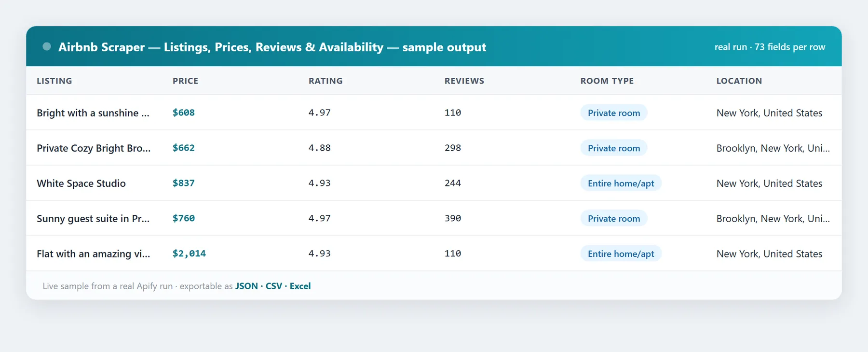Click the CSV export link

tap(274, 286)
